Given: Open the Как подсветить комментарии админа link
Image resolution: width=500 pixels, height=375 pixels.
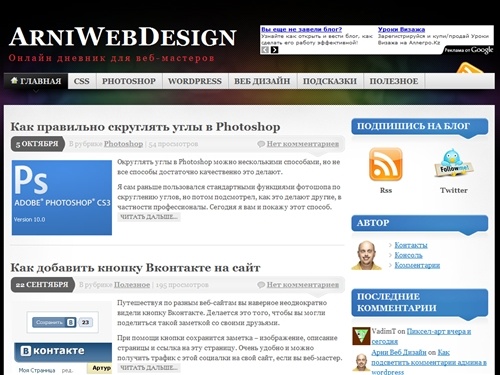Looking at the screenshot, I should tap(429, 362).
